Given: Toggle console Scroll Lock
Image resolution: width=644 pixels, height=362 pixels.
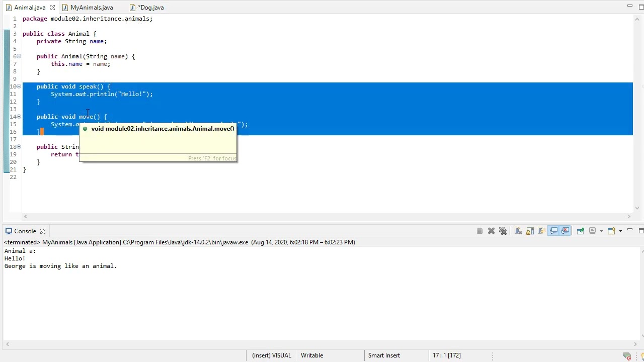Looking at the screenshot, I should click(x=530, y=231).
